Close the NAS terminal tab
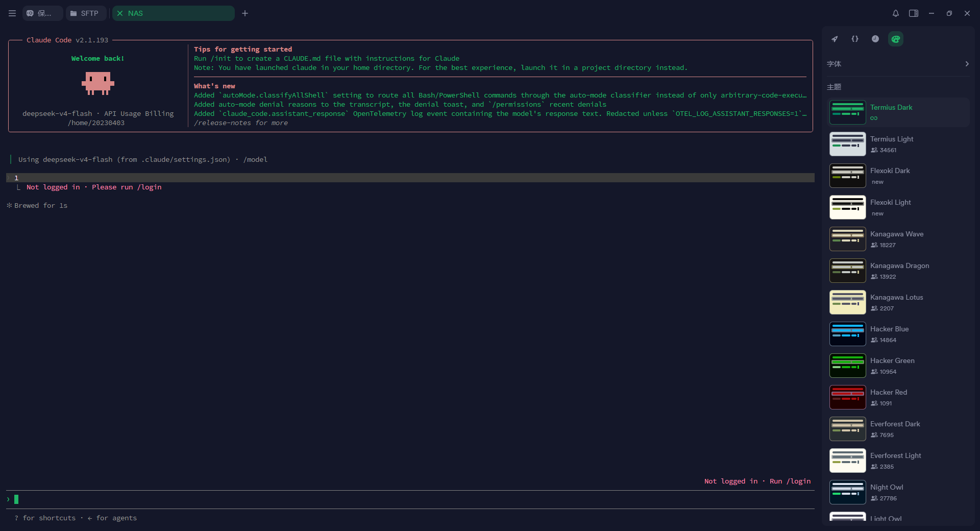Screen dimensions: 980x531 point(120,13)
